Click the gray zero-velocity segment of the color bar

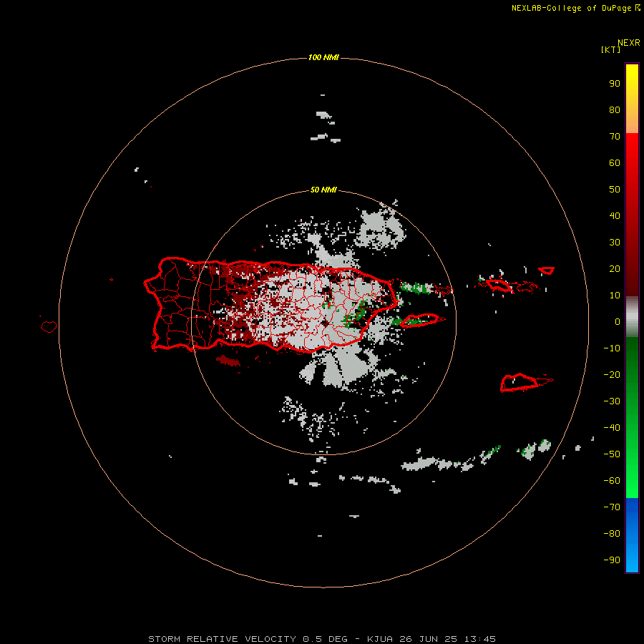pyautogui.click(x=632, y=317)
